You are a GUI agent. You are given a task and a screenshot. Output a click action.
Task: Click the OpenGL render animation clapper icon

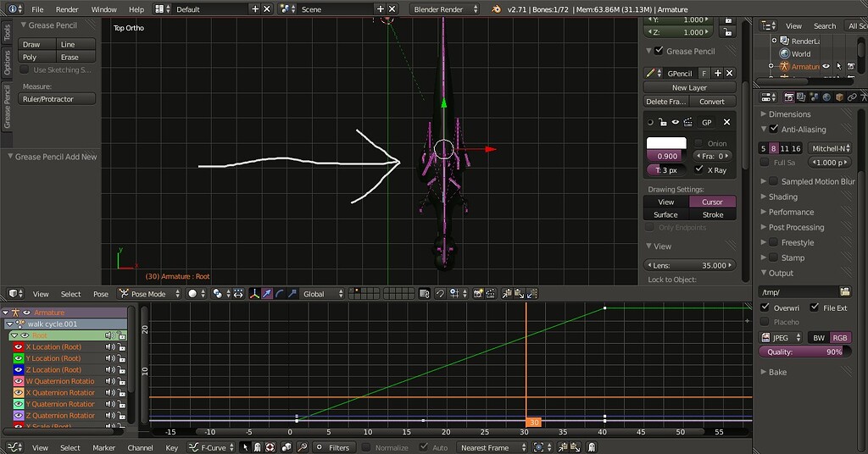pyautogui.click(x=491, y=294)
